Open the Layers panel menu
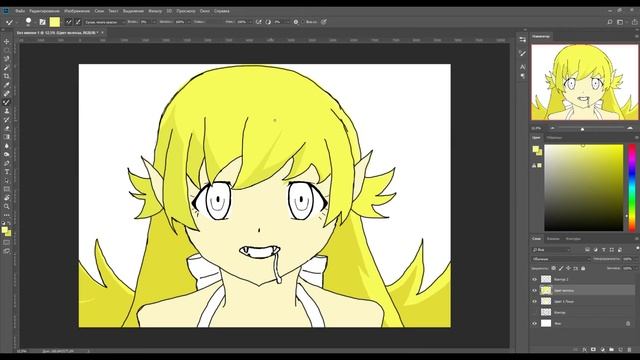 coord(636,239)
